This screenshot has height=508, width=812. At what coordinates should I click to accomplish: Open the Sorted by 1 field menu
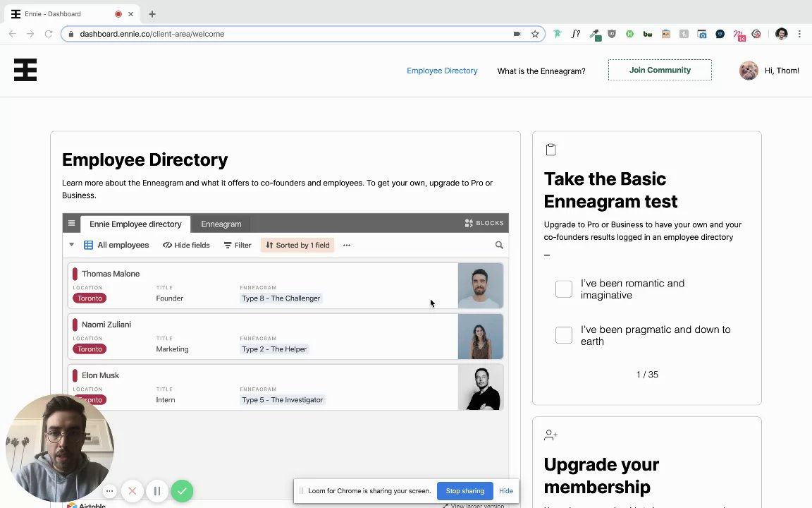pyautogui.click(x=297, y=246)
